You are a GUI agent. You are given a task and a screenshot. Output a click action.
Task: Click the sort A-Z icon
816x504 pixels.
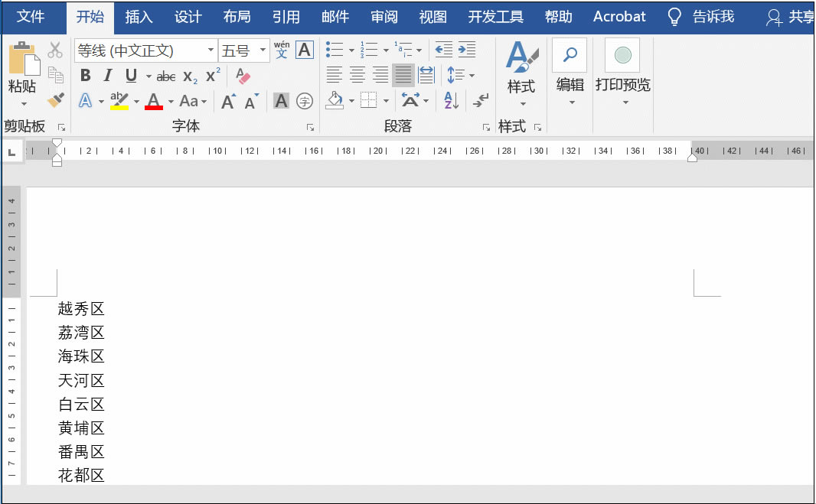(450, 101)
